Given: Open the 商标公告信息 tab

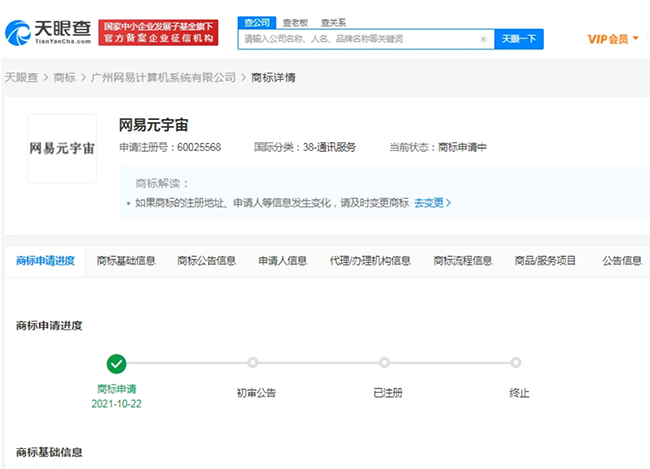Looking at the screenshot, I should click(x=206, y=261).
